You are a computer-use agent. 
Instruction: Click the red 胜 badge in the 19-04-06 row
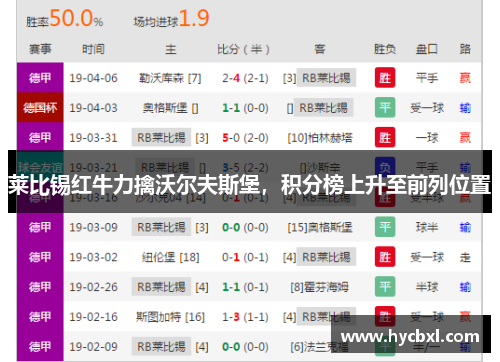[385, 78]
